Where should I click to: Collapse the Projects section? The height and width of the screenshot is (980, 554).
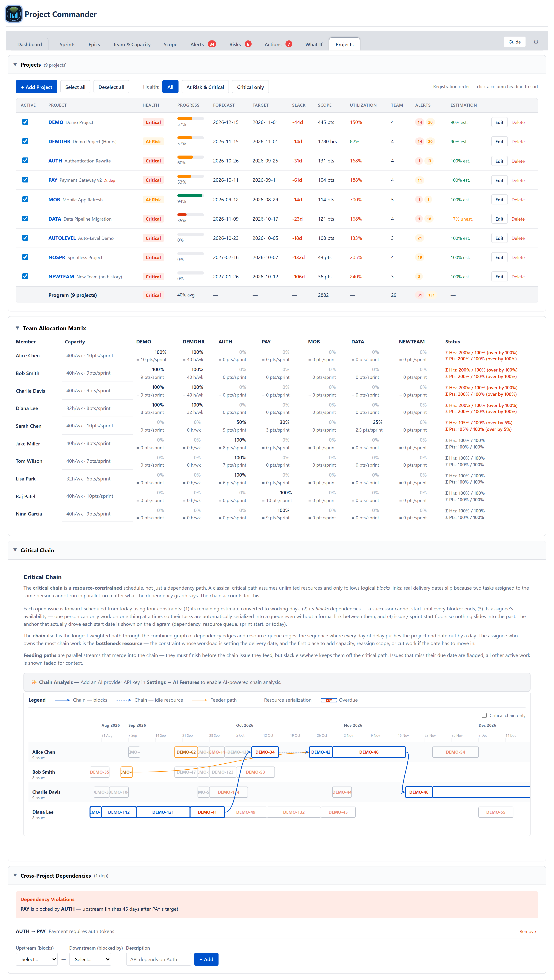15,65
